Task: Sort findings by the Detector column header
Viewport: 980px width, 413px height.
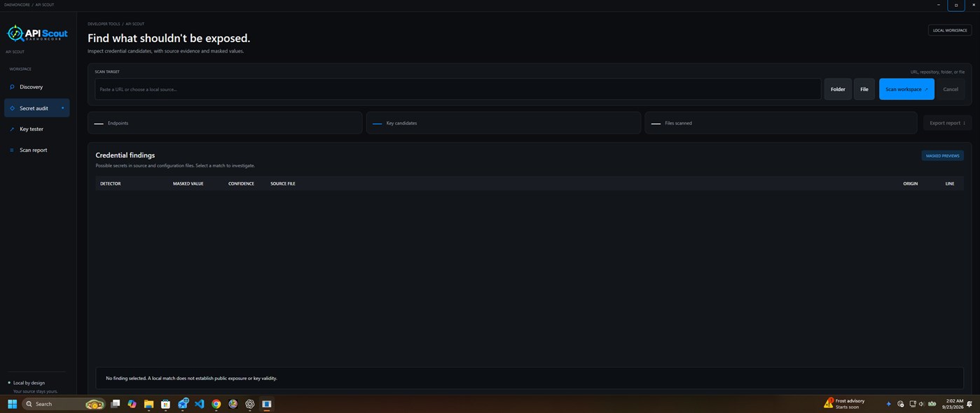Action: pos(111,183)
